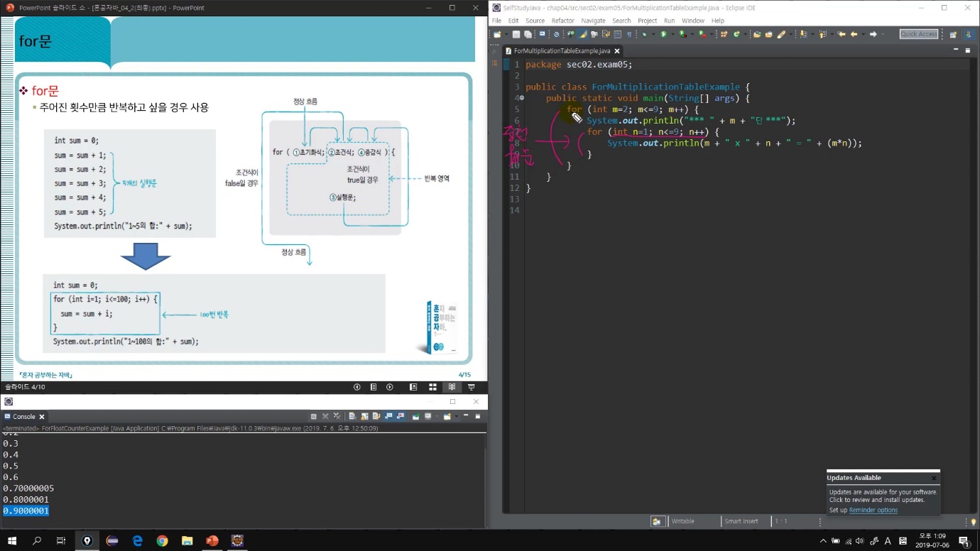Click the Terminate button in Console toolbar
This screenshot has height=551, width=980.
(313, 417)
